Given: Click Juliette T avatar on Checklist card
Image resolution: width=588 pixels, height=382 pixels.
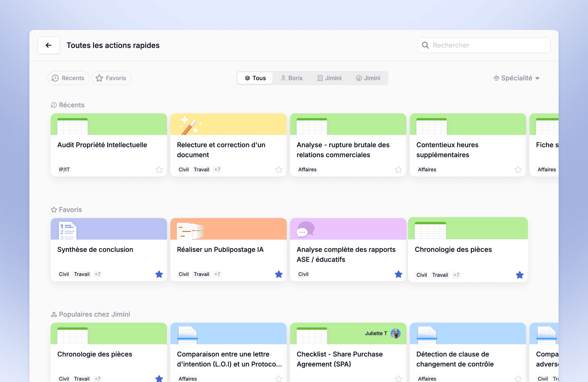Looking at the screenshot, I should coord(395,333).
